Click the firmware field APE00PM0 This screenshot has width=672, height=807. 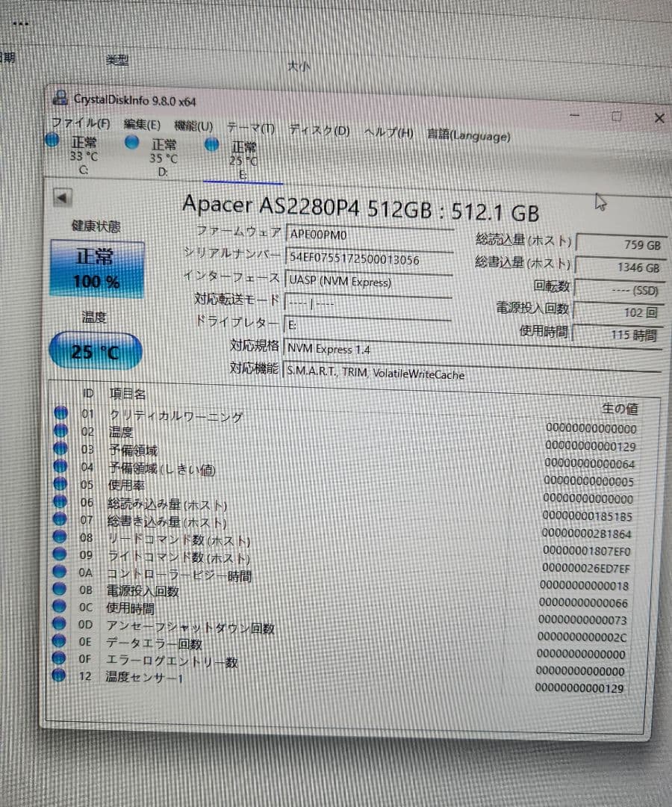(369, 235)
